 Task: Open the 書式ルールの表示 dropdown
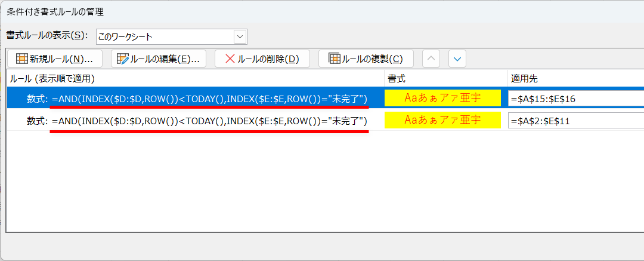coord(240,36)
